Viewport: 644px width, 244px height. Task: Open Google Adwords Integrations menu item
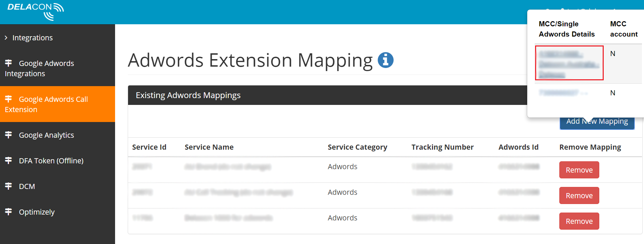tap(57, 68)
